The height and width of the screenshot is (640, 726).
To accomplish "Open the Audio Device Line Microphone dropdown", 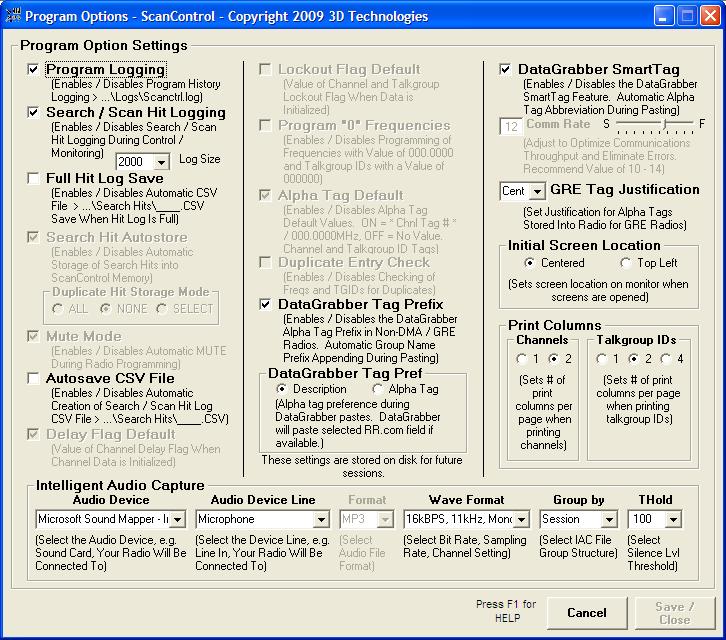I will [321, 519].
